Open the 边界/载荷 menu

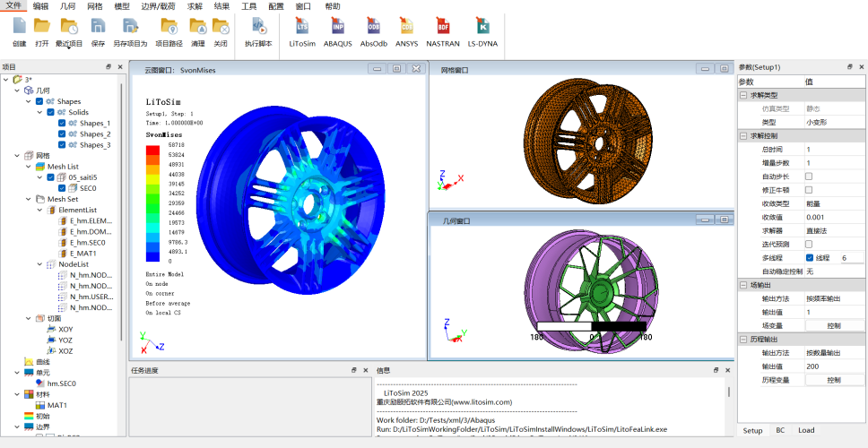pos(159,6)
